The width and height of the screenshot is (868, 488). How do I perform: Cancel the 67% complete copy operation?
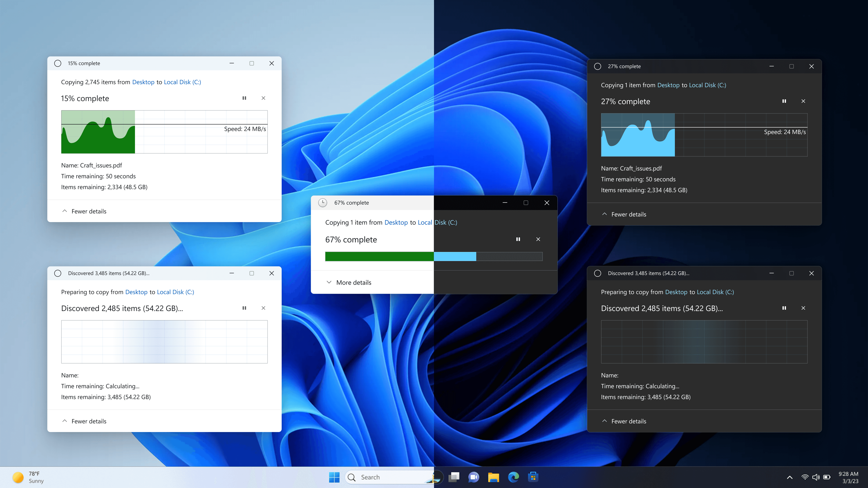[538, 239]
